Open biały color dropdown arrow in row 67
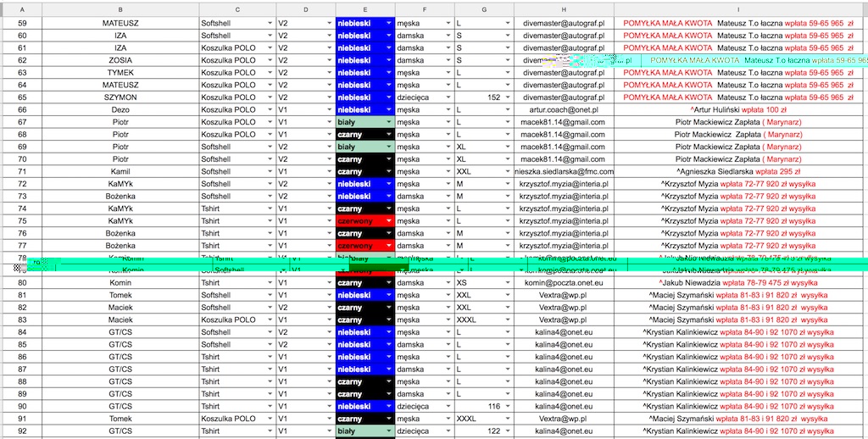868x439 pixels. 389,122
